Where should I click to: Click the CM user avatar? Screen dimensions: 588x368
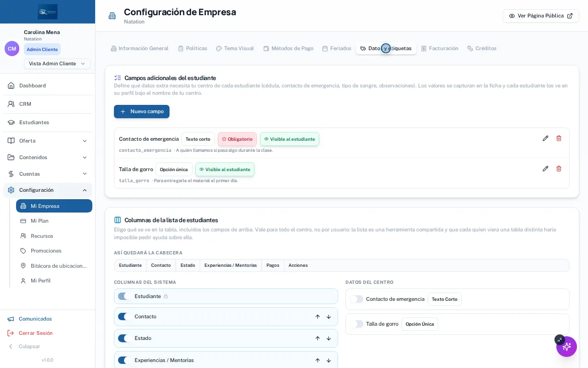pyautogui.click(x=12, y=49)
